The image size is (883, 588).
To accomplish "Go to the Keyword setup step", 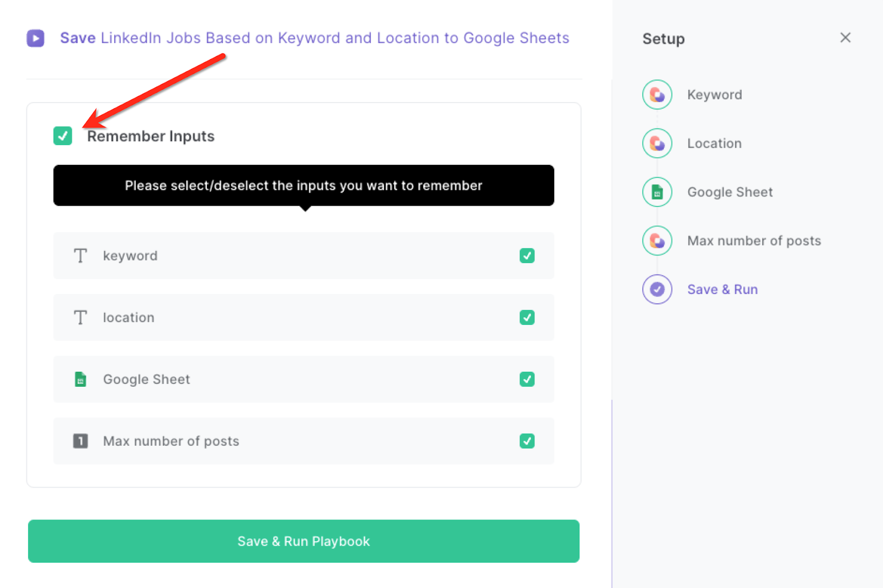I will click(715, 95).
